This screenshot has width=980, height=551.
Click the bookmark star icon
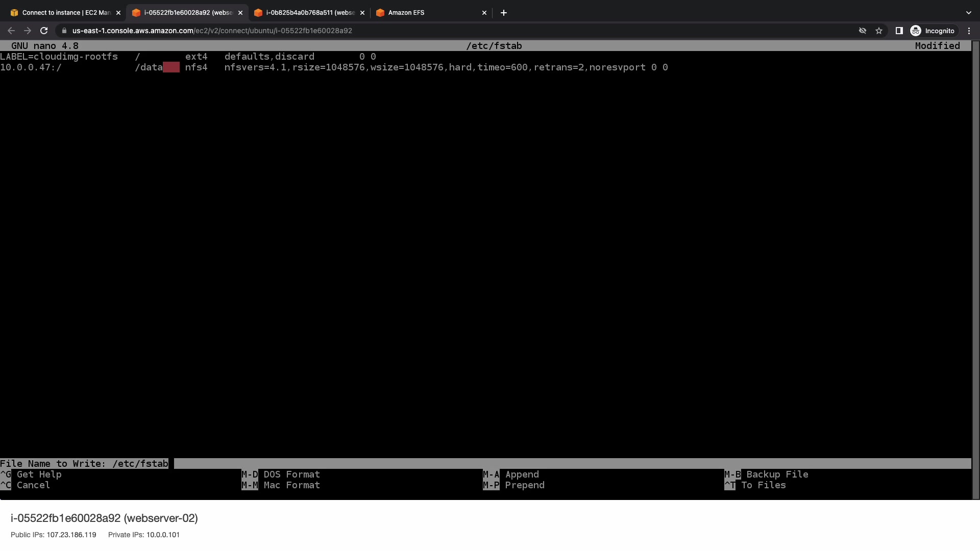click(x=879, y=31)
